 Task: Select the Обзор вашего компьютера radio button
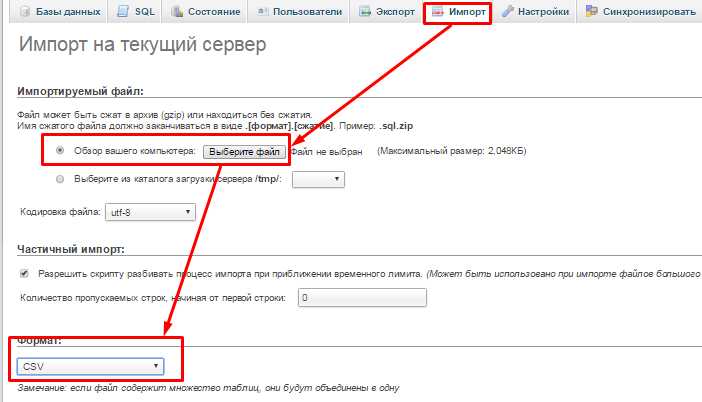click(60, 150)
